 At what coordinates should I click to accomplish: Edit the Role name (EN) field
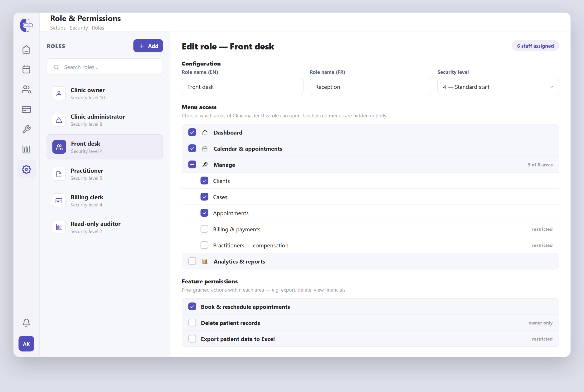click(x=242, y=86)
